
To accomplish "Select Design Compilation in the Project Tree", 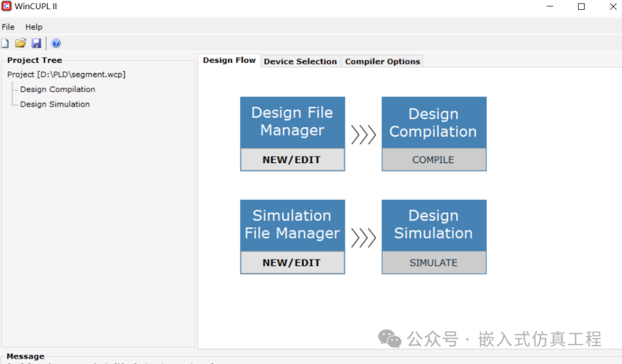I will pos(58,89).
